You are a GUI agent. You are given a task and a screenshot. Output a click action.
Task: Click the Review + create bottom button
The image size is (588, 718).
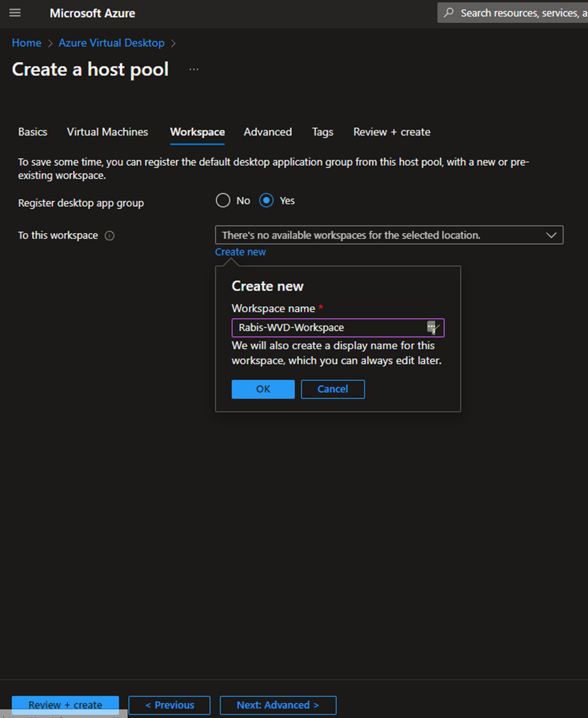66,705
